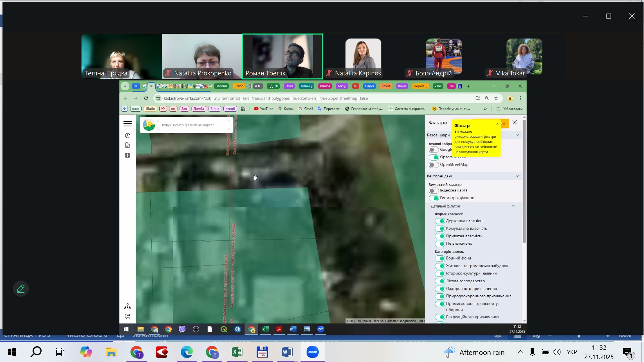Open the hamburger menu on map sidebar
644x362 pixels.
(127, 124)
